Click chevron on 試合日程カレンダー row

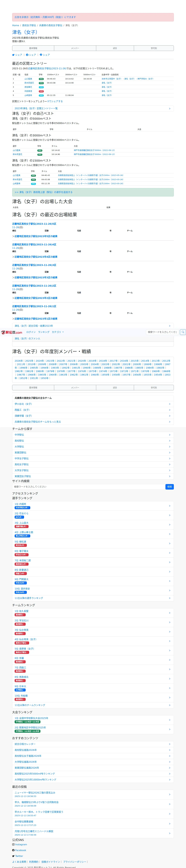click(x=169, y=744)
